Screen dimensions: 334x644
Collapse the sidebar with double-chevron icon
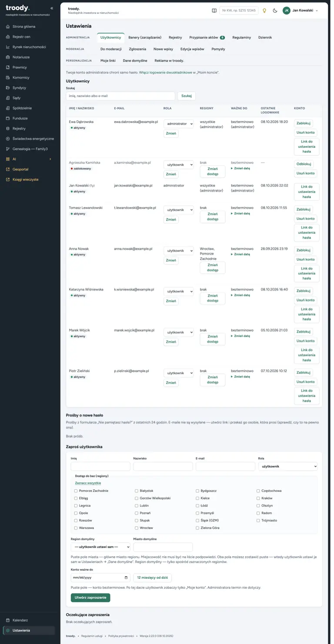52,8
